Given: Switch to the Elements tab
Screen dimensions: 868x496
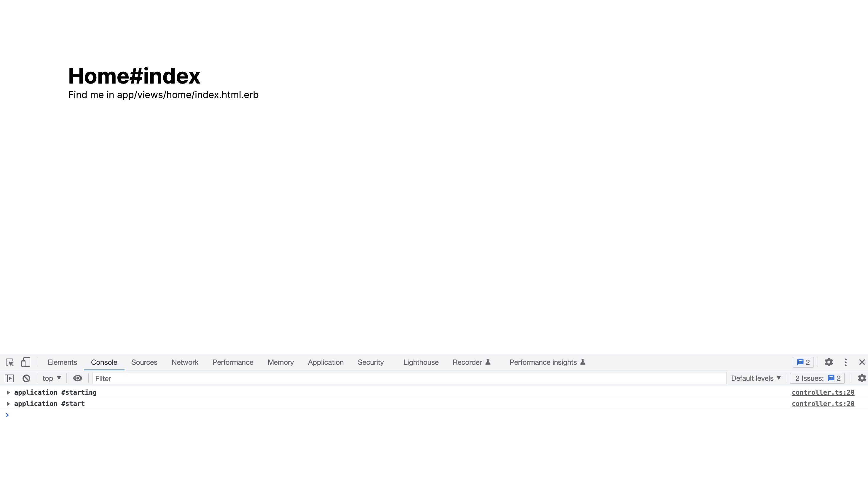Looking at the screenshot, I should pos(62,362).
